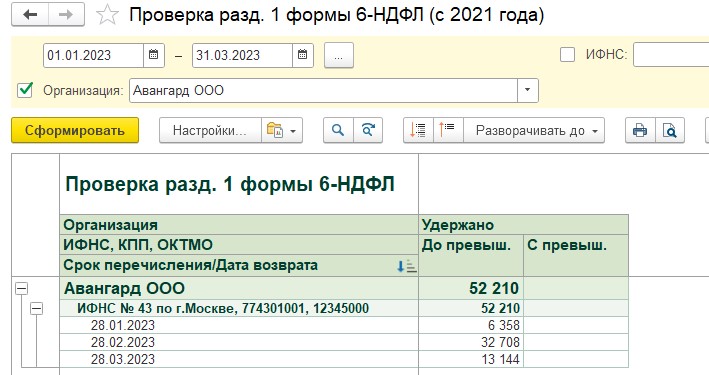Open print preview icon
This screenshot has height=375, width=709.
coord(670,130)
